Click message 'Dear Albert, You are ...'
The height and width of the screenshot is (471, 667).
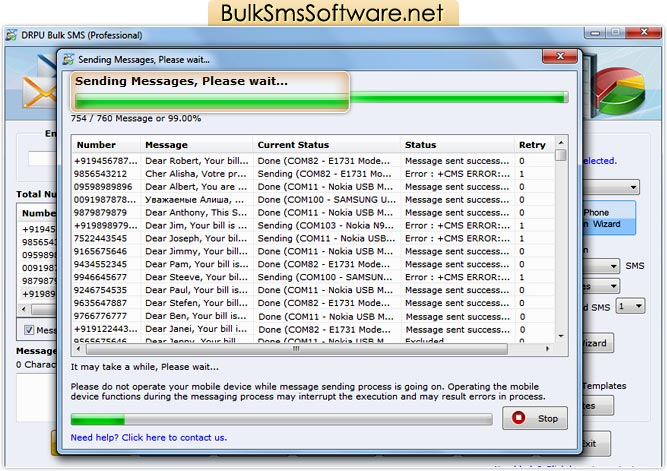[196, 187]
